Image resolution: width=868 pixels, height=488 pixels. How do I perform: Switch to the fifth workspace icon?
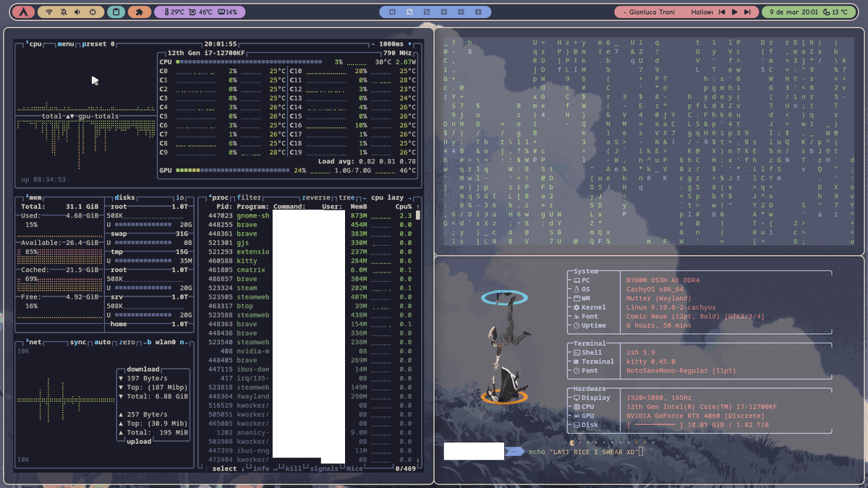click(x=461, y=12)
